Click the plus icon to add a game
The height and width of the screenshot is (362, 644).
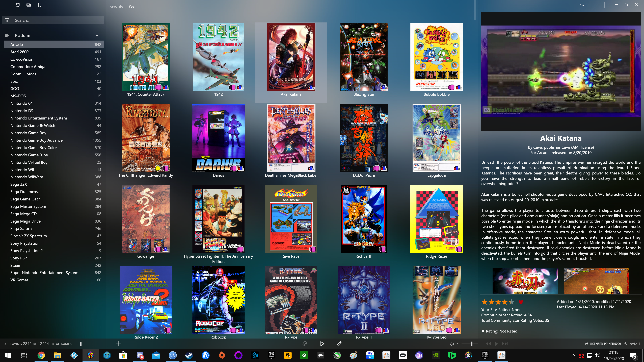(x=119, y=344)
